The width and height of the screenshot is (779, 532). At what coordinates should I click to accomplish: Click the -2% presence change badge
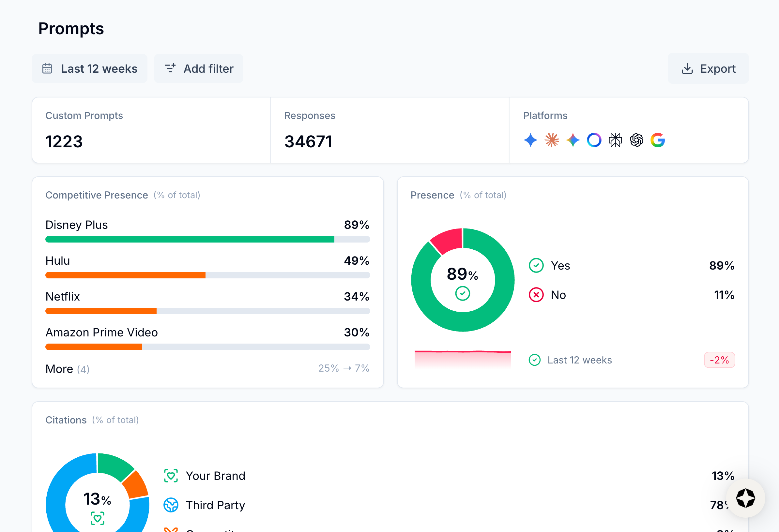(719, 360)
